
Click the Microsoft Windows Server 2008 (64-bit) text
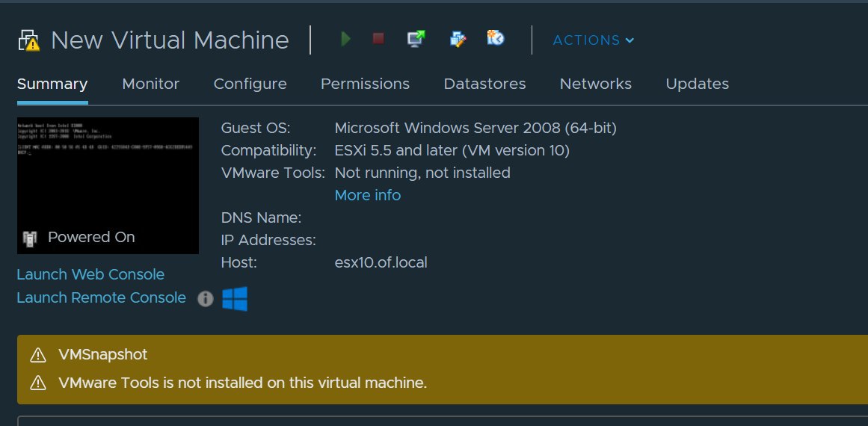click(475, 129)
